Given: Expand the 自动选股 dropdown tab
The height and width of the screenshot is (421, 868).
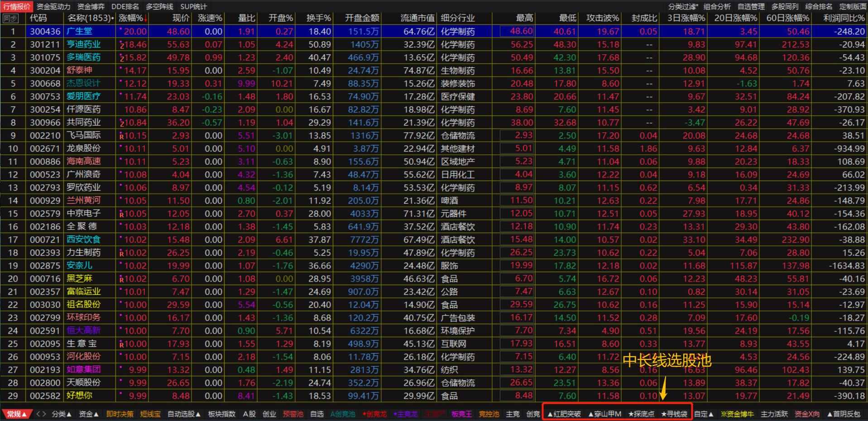Looking at the screenshot, I should (x=184, y=414).
